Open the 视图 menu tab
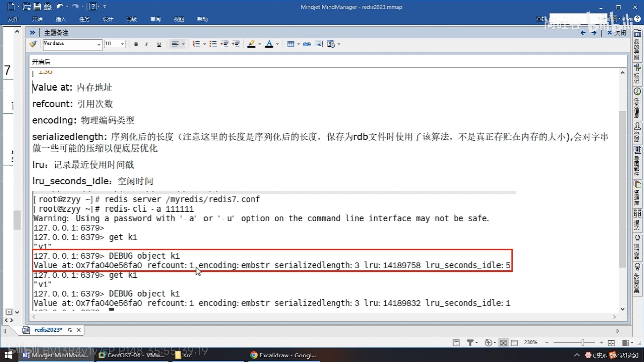Image resolution: width=644 pixels, height=362 pixels. [x=179, y=19]
